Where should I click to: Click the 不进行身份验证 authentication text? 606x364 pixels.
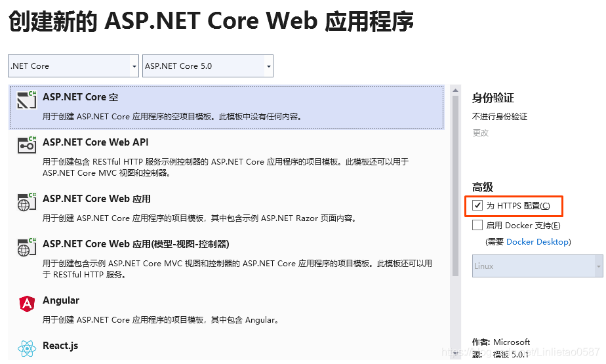[x=500, y=117]
